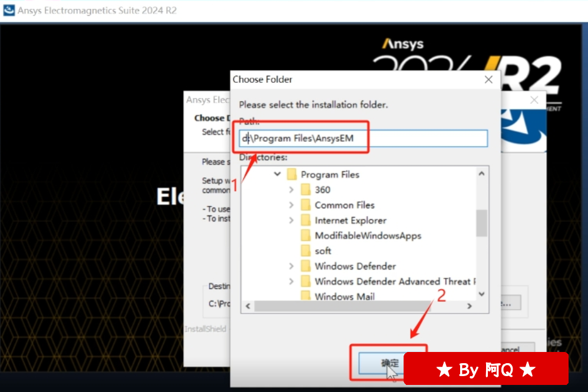This screenshot has height=392, width=588.
Task: Collapse the Program Files folder chevron
Action: pos(277,174)
